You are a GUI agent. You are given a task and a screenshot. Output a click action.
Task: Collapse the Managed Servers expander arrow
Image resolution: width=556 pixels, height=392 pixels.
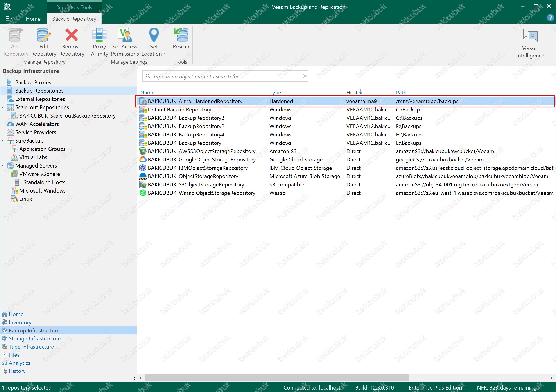tap(3, 166)
